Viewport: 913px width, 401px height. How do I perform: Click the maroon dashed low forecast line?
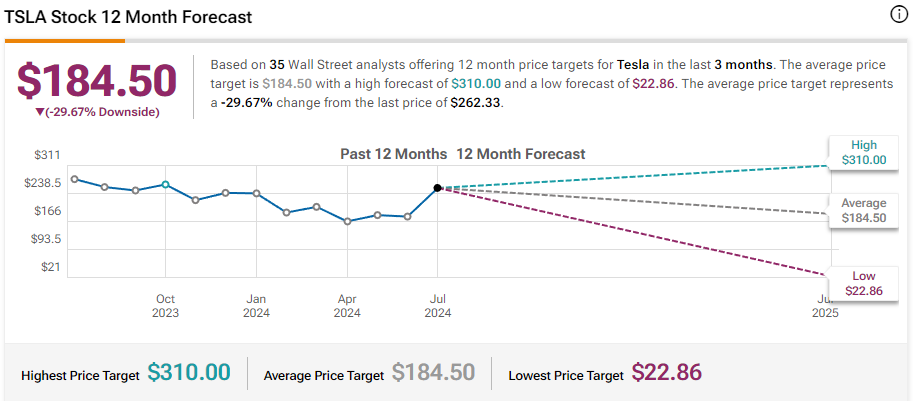[630, 229]
